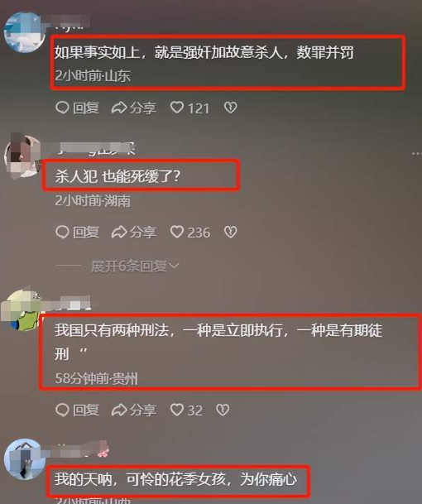This screenshot has height=504, width=422.
Task: Select comment text 我的天呐，可怜的花季女孩
Action: point(142,479)
